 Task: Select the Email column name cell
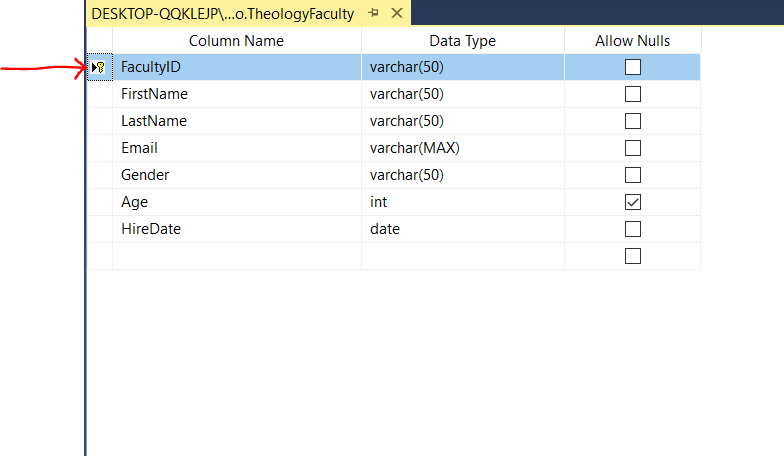tap(236, 148)
